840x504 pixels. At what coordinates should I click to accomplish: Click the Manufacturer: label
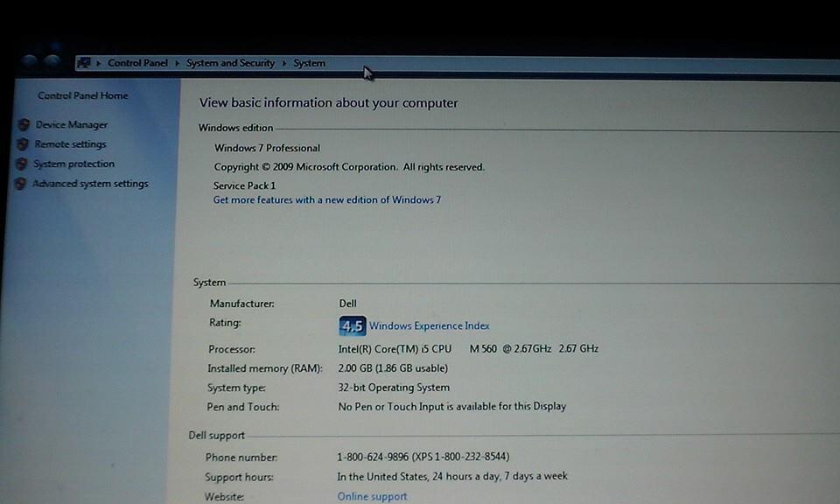(241, 304)
